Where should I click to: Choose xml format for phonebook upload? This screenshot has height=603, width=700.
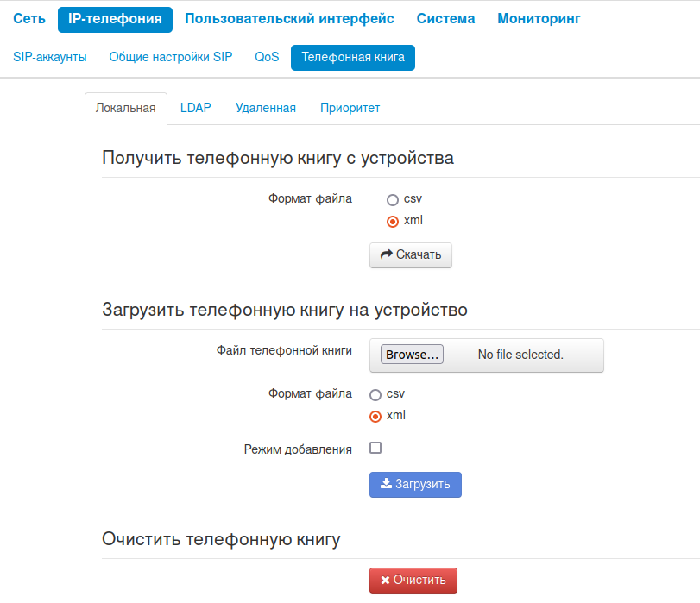pyautogui.click(x=375, y=417)
